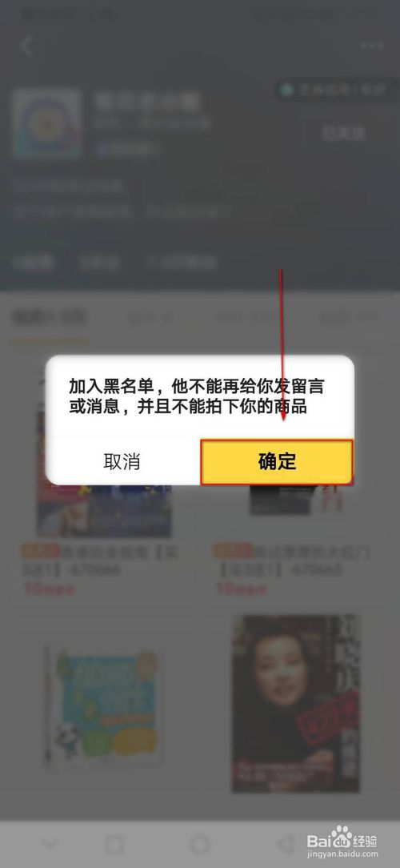The image size is (400, 868).
Task: Switch to the second profile tab
Action: [150, 318]
